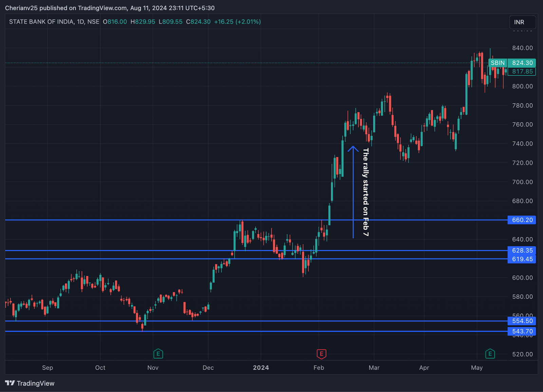543x392 pixels.
Task: Click the Feb label on time axis
Action: point(319,368)
